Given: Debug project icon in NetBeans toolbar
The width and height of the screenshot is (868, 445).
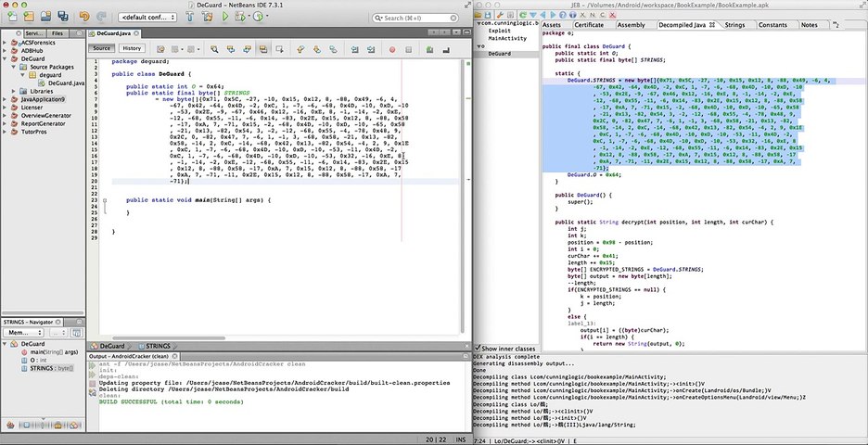Looking at the screenshot, I should point(241,16).
